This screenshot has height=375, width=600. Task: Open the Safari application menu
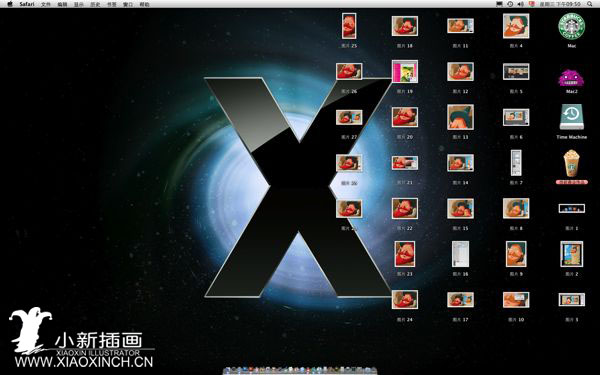(x=27, y=4)
